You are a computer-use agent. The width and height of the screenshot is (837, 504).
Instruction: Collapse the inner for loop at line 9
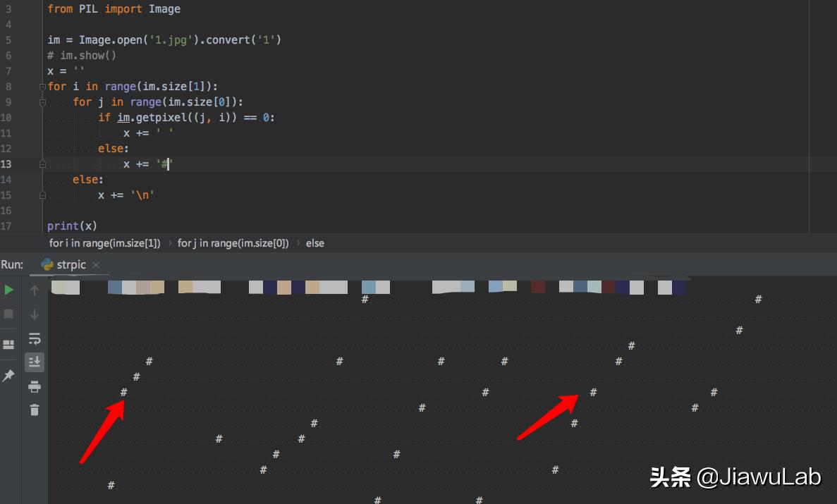pyautogui.click(x=42, y=102)
